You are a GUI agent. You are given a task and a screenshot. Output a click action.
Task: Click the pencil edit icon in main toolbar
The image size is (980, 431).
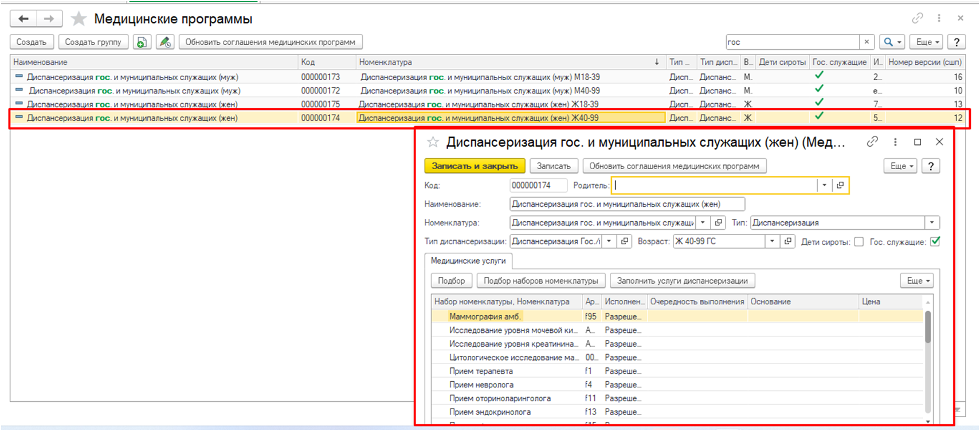[x=165, y=42]
